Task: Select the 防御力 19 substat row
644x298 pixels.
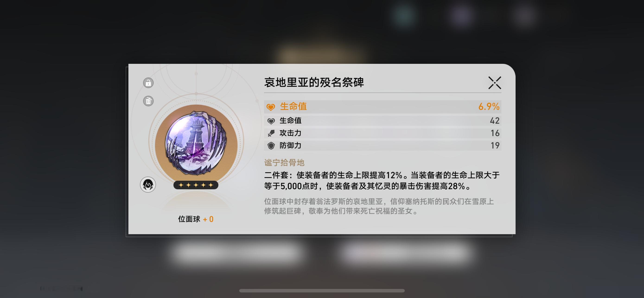Action: point(383,146)
